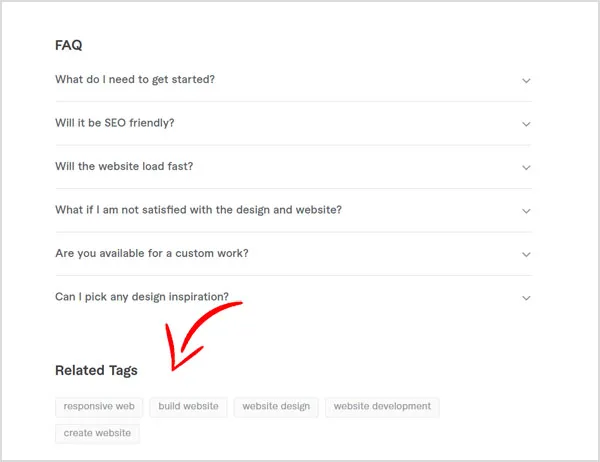
Task: Open the "What do I need to get started?" question text
Action: point(135,80)
